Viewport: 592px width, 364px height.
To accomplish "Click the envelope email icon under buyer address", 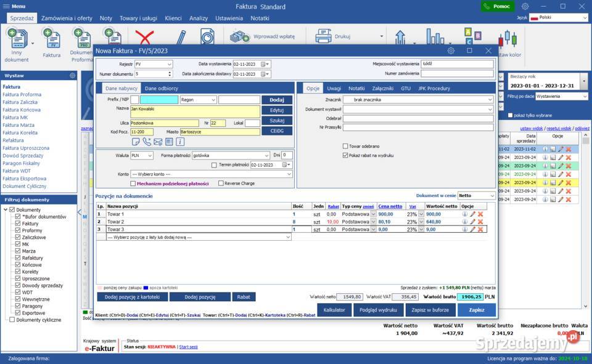I will point(158,142).
